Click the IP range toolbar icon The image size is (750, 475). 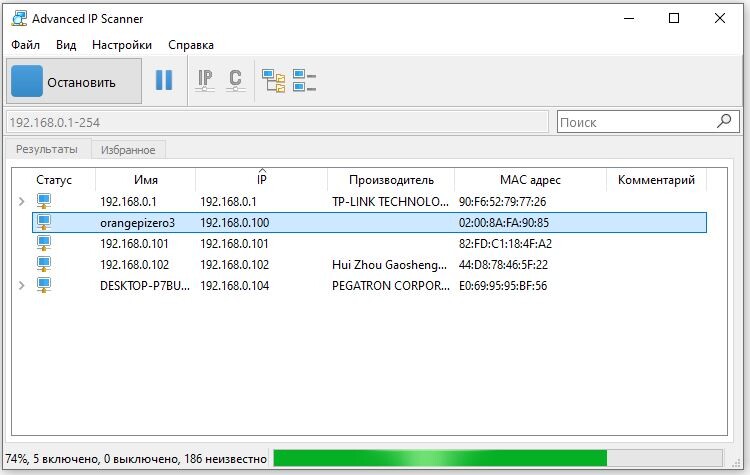[x=205, y=80]
